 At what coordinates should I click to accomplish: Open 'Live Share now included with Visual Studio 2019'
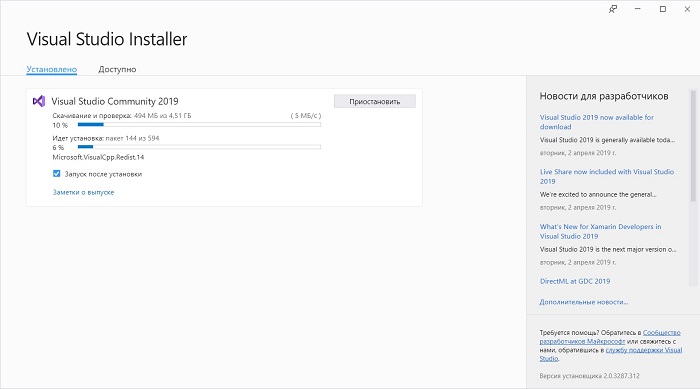(607, 176)
